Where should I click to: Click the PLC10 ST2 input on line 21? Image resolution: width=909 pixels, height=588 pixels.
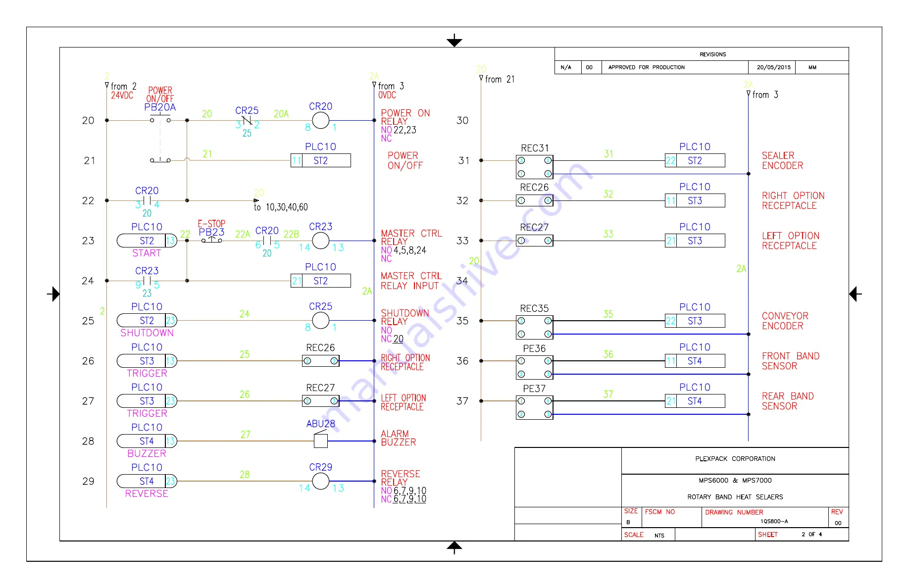(x=320, y=160)
